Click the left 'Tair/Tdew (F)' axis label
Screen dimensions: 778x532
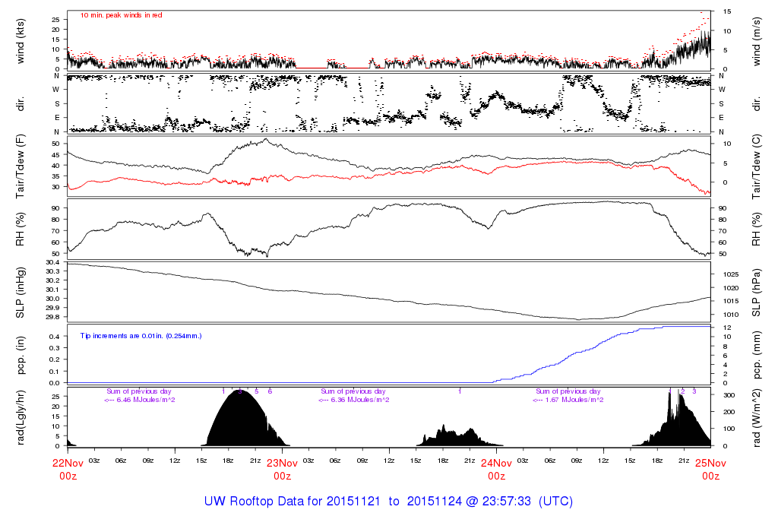click(21, 166)
